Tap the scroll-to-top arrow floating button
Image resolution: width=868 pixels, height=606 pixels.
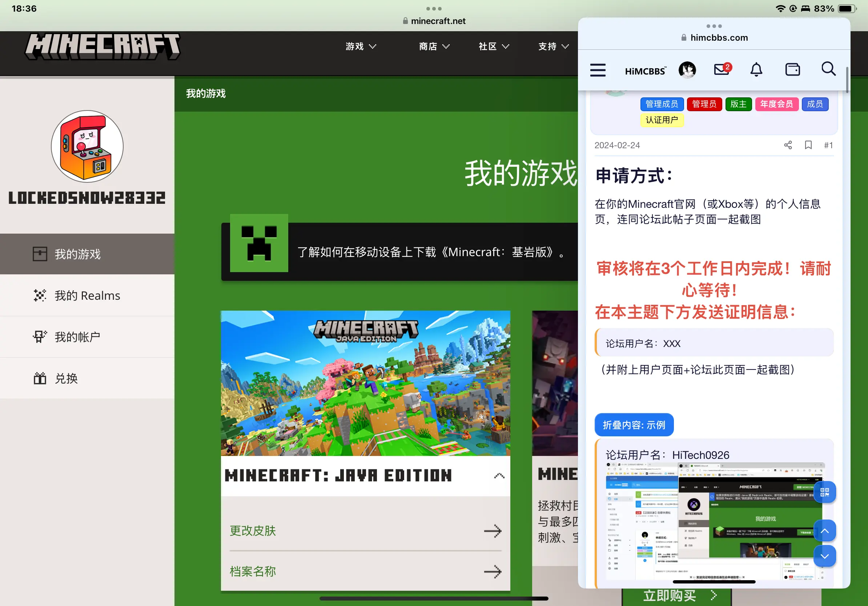point(824,531)
